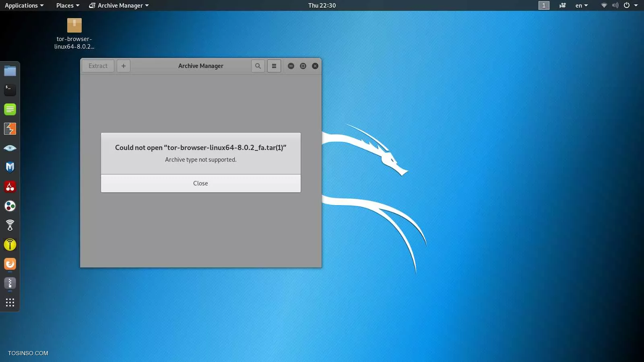This screenshot has height=362, width=644.
Task: Open the Firefox browser dock icon
Action: coord(10,264)
